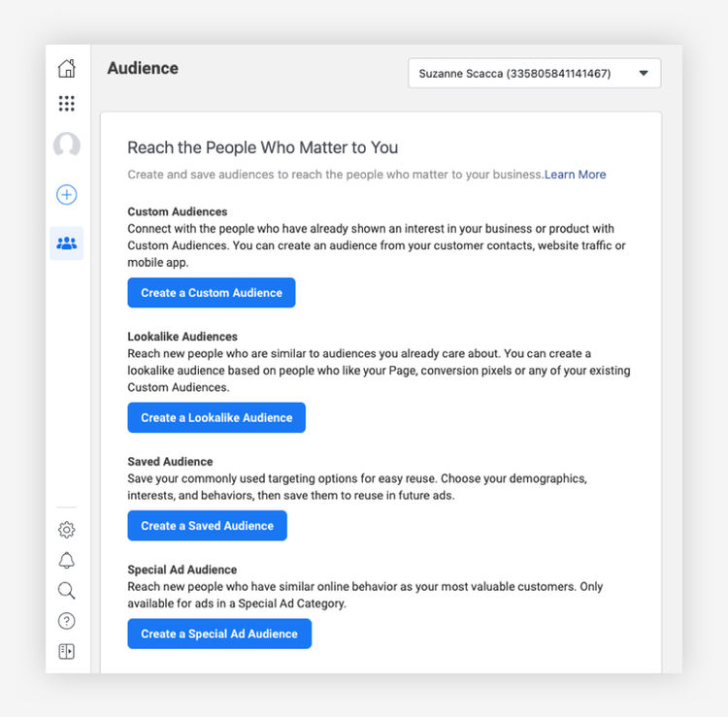Select the Audiences people icon
Viewport: 728px width, 717px height.
[x=66, y=244]
